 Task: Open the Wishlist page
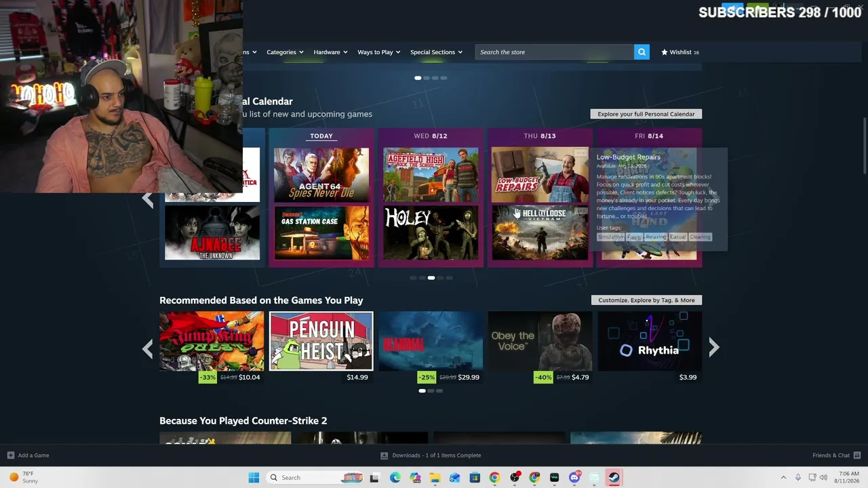click(680, 52)
